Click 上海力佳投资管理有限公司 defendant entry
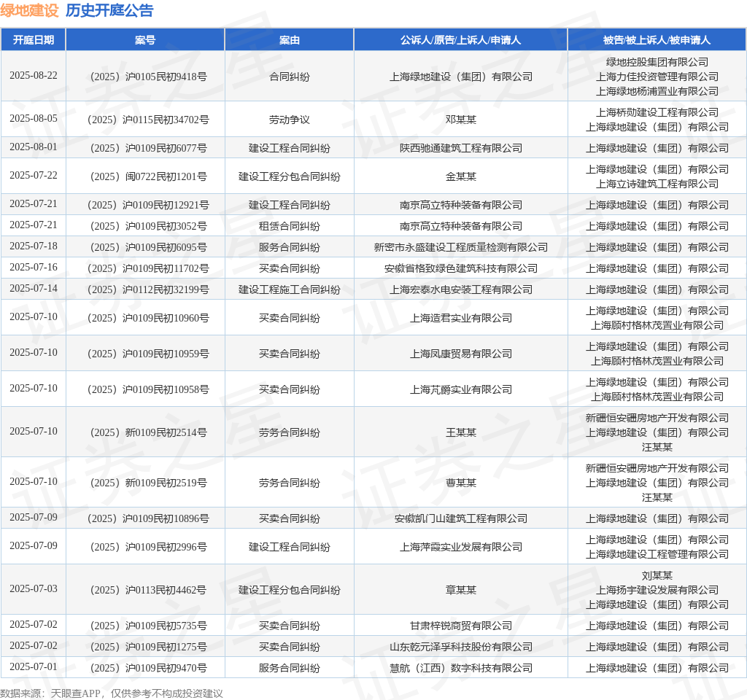 tap(657, 77)
